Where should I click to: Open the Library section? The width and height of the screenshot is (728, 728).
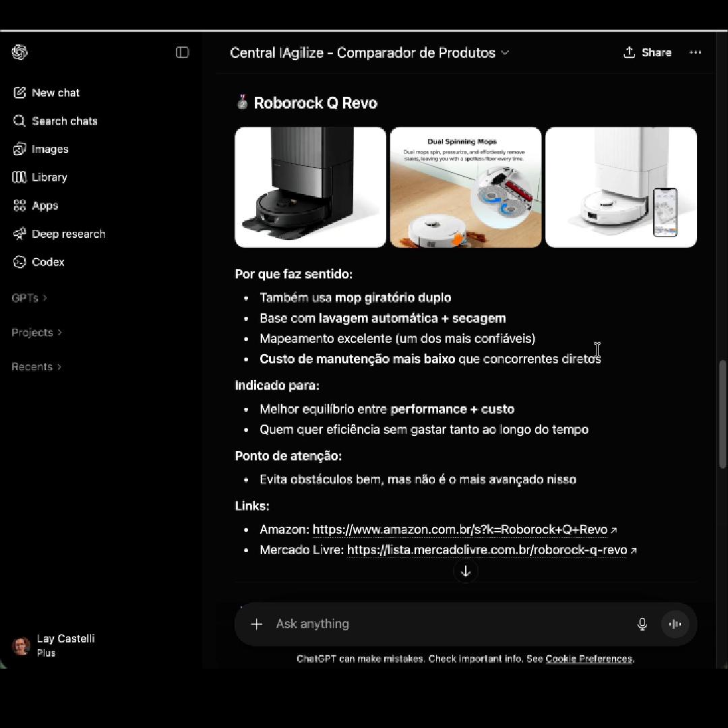coord(40,177)
